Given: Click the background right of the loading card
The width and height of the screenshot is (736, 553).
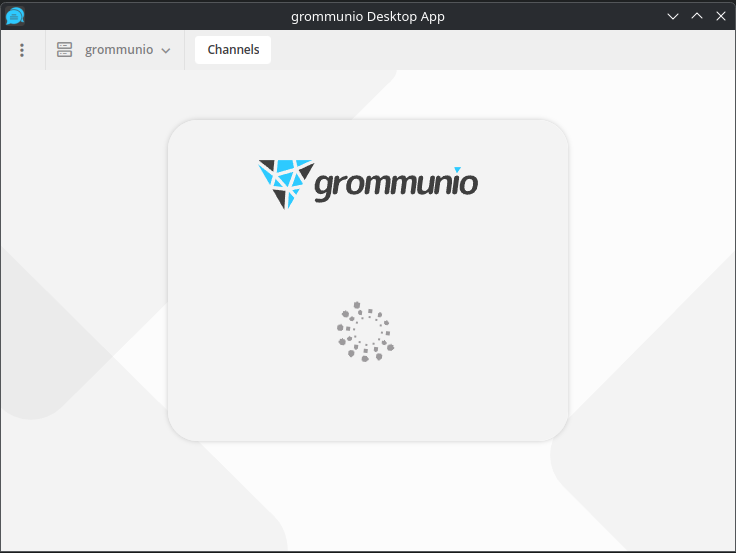Looking at the screenshot, I should pos(650,280).
